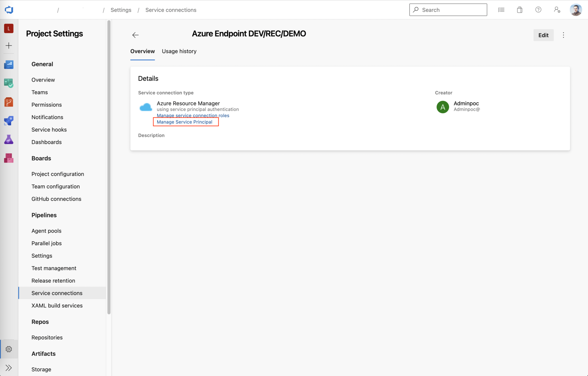
Task: Switch to the Usage history tab
Action: [x=179, y=51]
